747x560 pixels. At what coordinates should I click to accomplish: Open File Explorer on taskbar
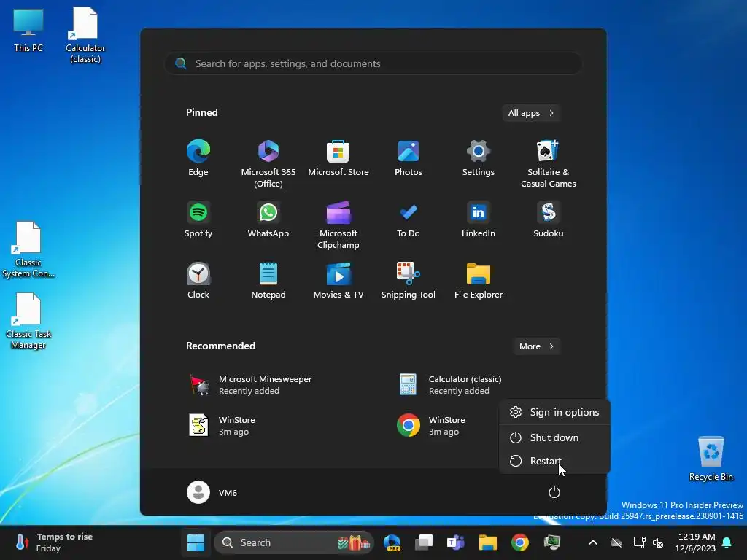(488, 542)
